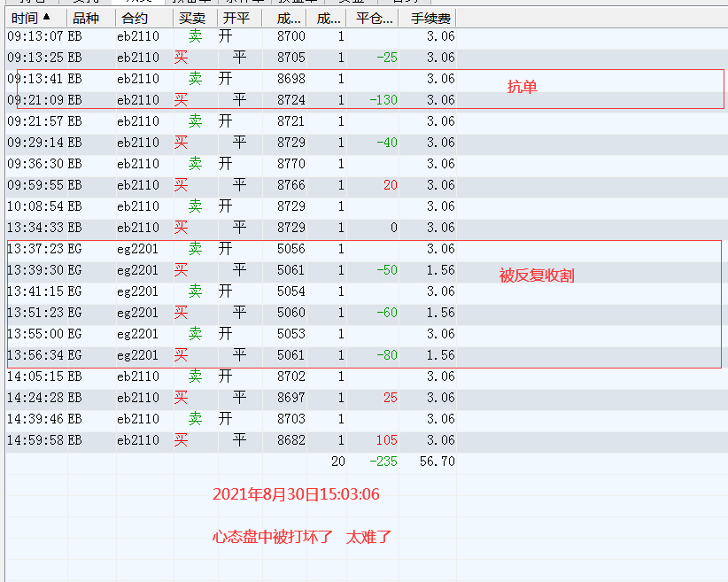
Task: Sort by the 时间 column header
Action: click(36, 18)
